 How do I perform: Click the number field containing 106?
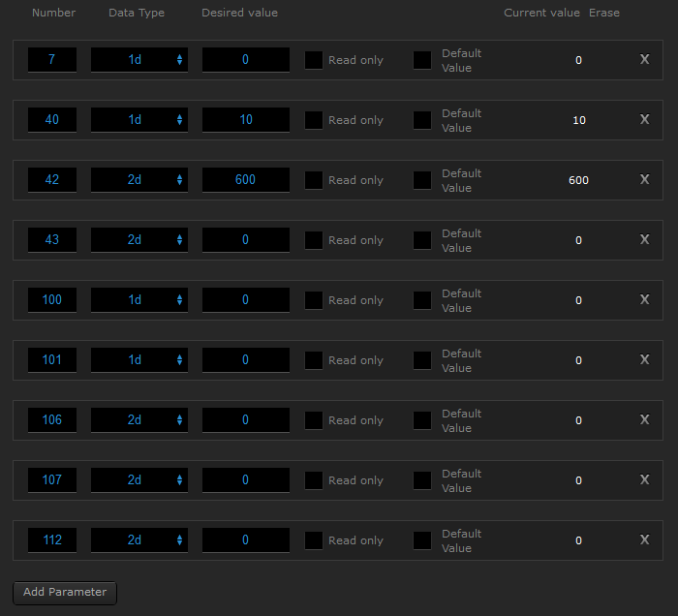(x=52, y=420)
